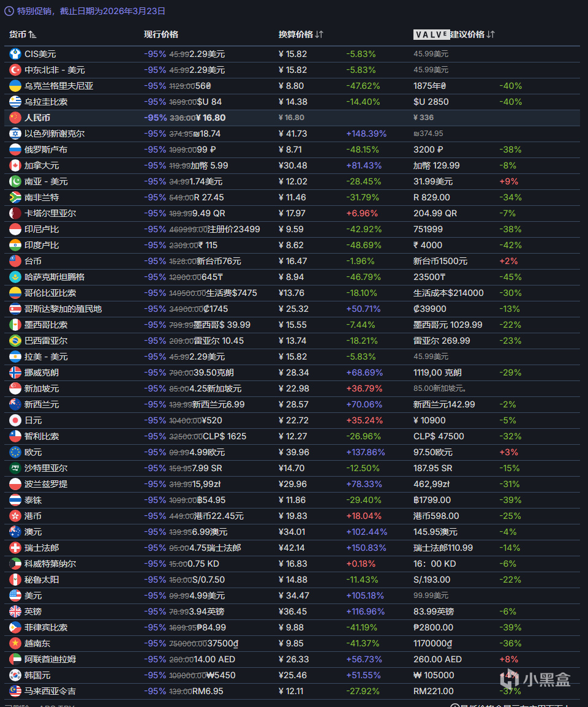Click the Qatar flag for 卡塔尔里亚尔
The height and width of the screenshot is (707, 588).
pyautogui.click(x=15, y=213)
